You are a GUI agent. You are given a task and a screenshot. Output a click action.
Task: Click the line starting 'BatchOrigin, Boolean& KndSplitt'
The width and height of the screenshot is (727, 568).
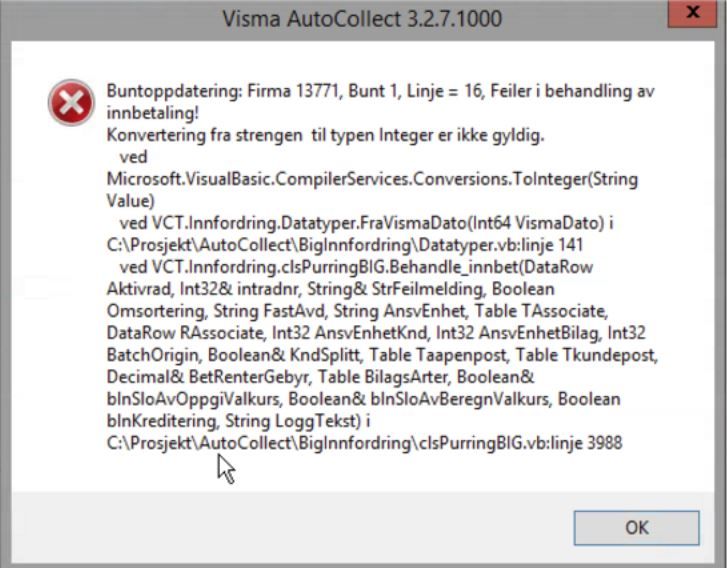tap(382, 355)
